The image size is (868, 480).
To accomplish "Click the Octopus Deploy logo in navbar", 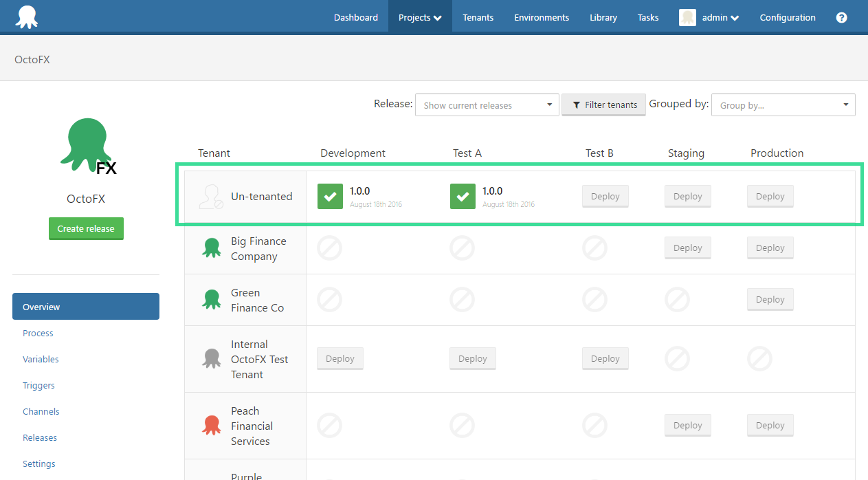I will point(27,17).
